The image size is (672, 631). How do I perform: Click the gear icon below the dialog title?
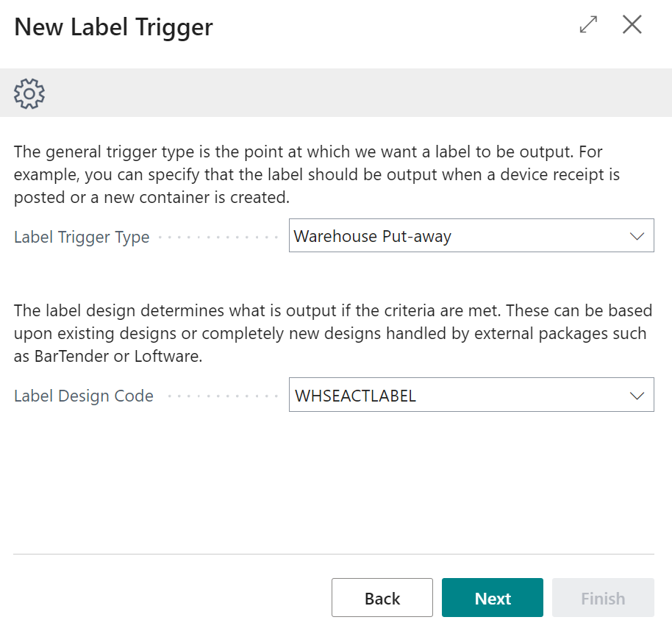[x=29, y=93]
